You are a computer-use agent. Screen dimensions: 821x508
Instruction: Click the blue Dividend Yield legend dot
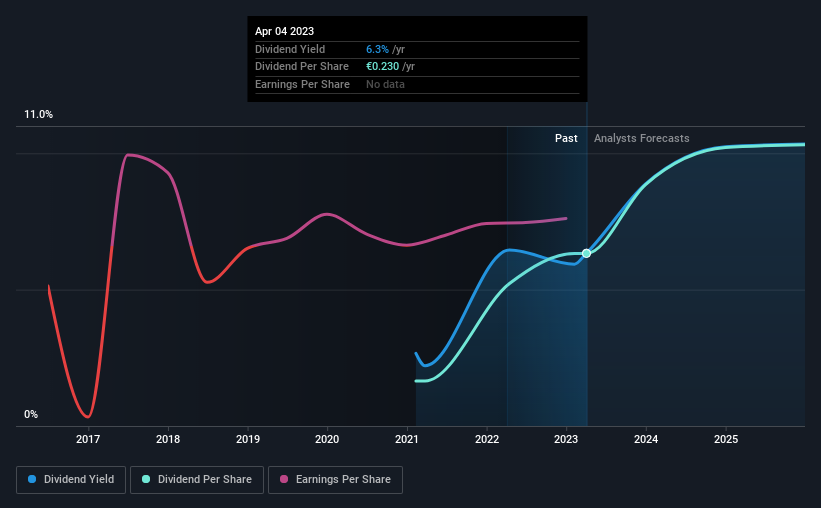pos(32,479)
